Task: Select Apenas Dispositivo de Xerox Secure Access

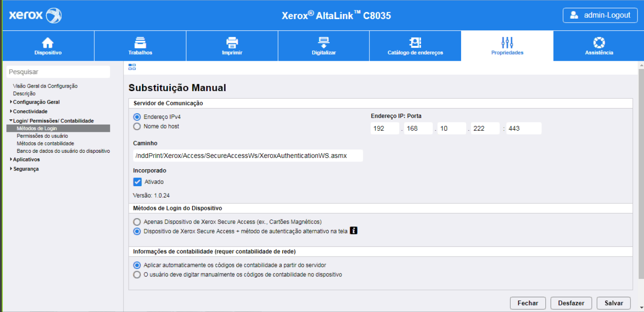Action: (137, 222)
